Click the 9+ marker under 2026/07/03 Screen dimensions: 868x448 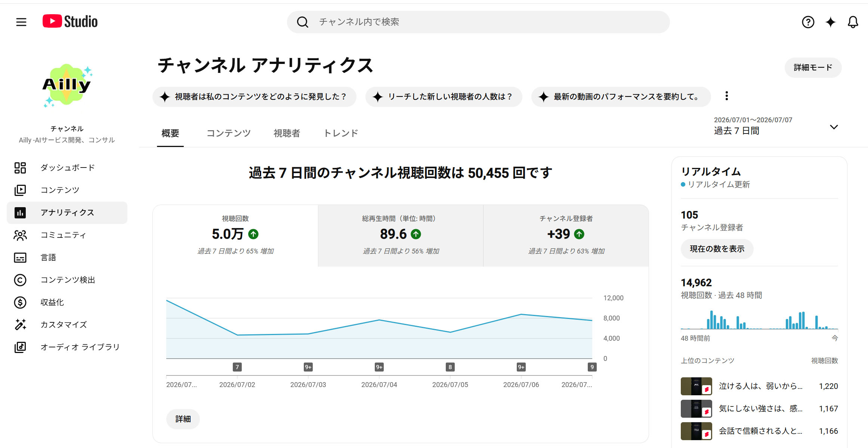click(308, 367)
